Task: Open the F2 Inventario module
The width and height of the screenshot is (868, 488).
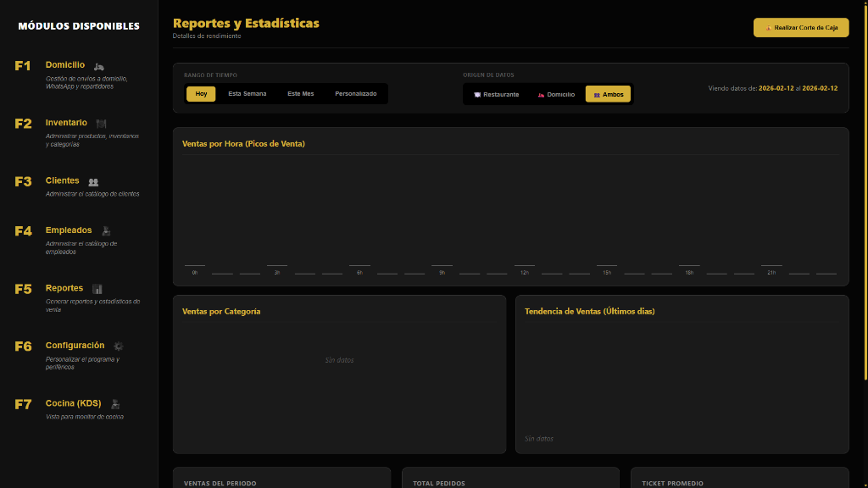Action: 66,123
